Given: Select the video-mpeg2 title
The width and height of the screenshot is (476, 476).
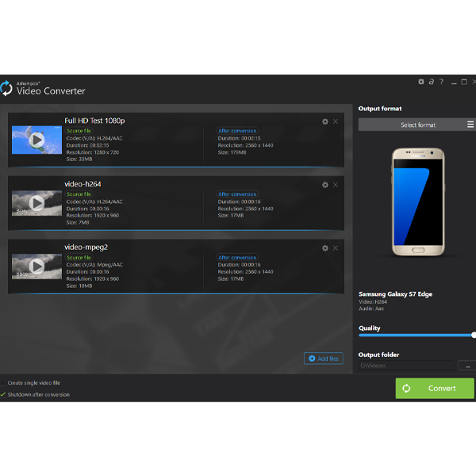Looking at the screenshot, I should [86, 248].
